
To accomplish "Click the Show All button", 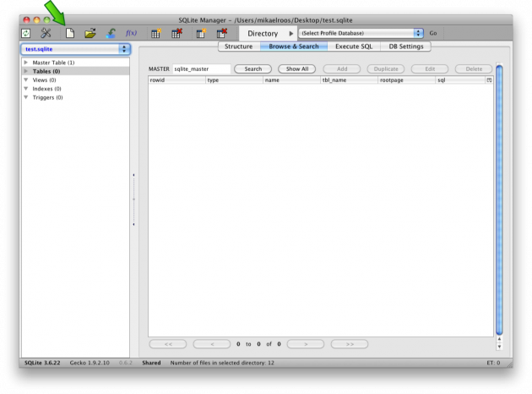I will pyautogui.click(x=297, y=69).
